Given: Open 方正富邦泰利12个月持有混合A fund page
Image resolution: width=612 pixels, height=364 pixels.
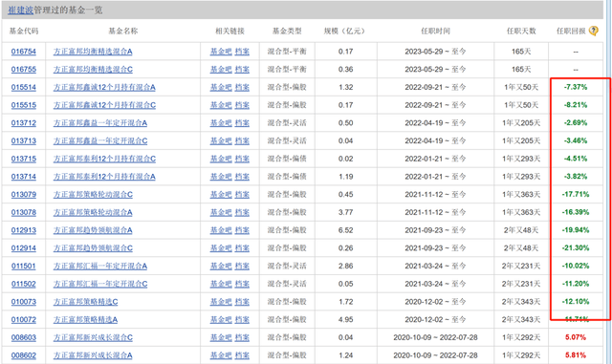Looking at the screenshot, I should pyautogui.click(x=104, y=177).
